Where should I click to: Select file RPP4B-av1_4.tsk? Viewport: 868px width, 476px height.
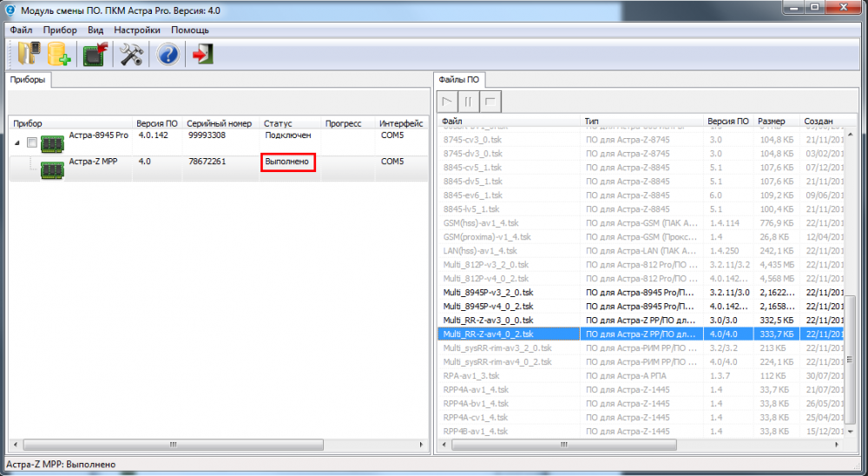coord(641,431)
